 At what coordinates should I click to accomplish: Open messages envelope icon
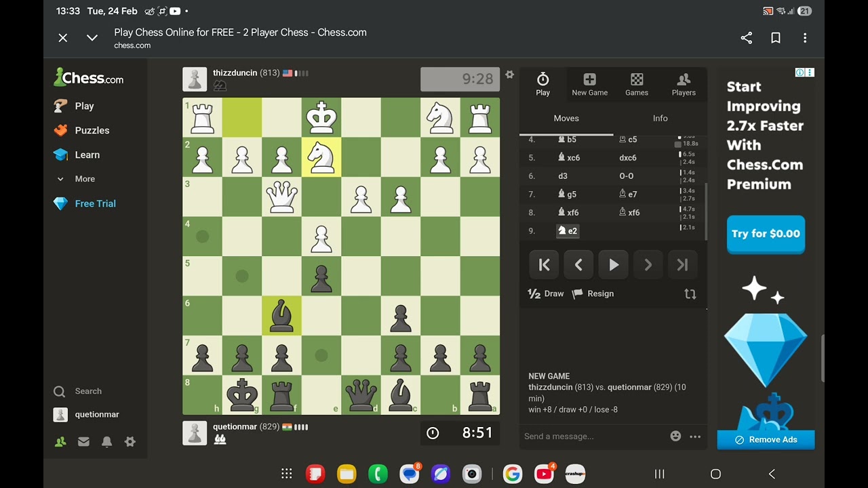[83, 442]
